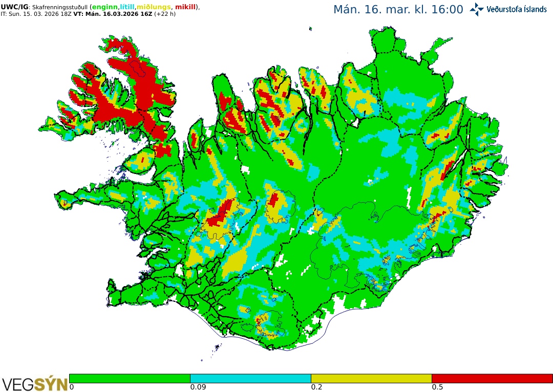
Task: Click the VEGSÝN logo
Action: pyautogui.click(x=34, y=384)
